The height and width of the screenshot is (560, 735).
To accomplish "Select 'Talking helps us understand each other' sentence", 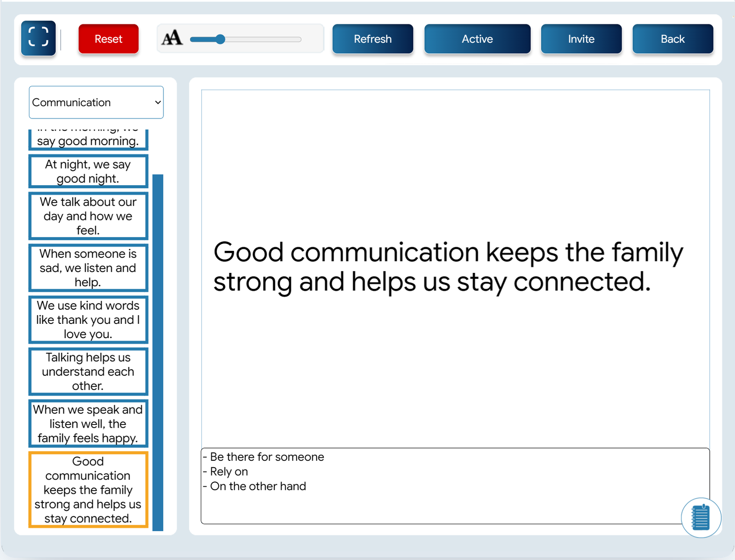I will [x=88, y=372].
